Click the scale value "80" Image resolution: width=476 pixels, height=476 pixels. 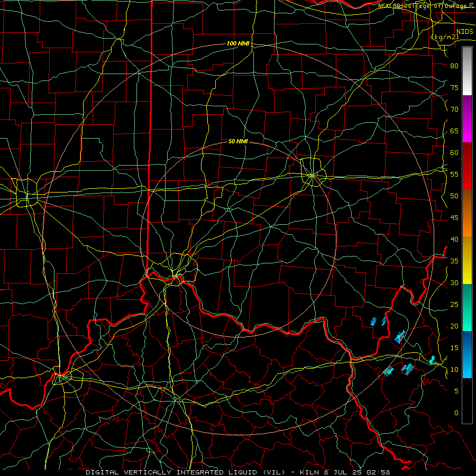coord(454,66)
